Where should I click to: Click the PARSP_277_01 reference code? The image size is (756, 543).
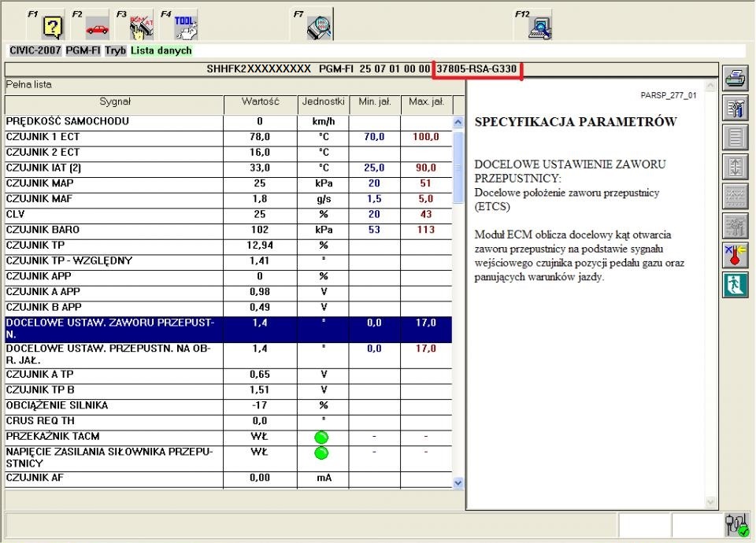click(x=669, y=95)
